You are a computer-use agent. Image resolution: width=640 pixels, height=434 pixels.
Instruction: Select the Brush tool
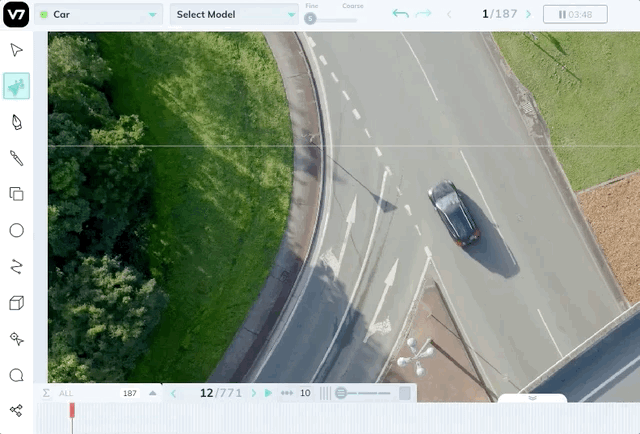click(x=16, y=158)
